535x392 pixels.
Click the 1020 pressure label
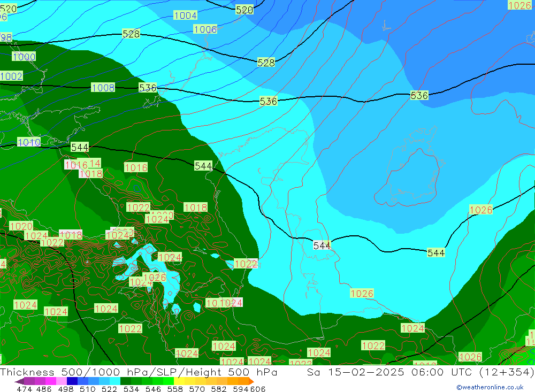21,226
